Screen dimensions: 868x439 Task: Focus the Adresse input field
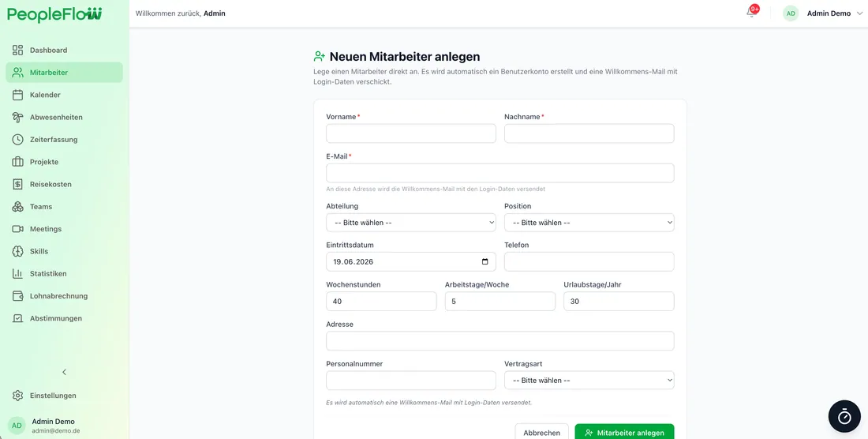click(x=499, y=341)
